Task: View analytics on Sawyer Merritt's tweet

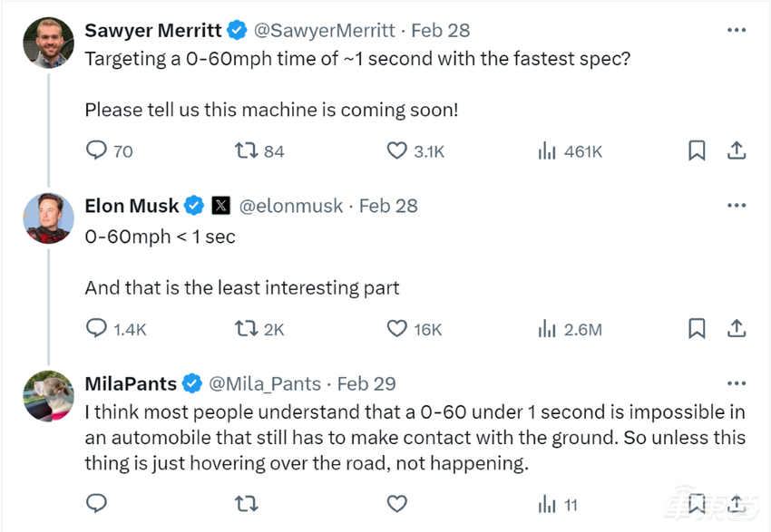Action: click(547, 150)
